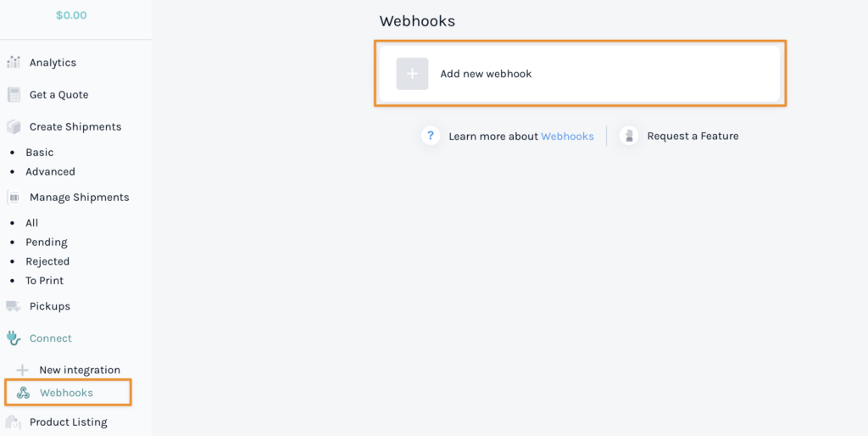Click the Get a Quote calculator icon
The height and width of the screenshot is (436, 868).
pyautogui.click(x=14, y=95)
